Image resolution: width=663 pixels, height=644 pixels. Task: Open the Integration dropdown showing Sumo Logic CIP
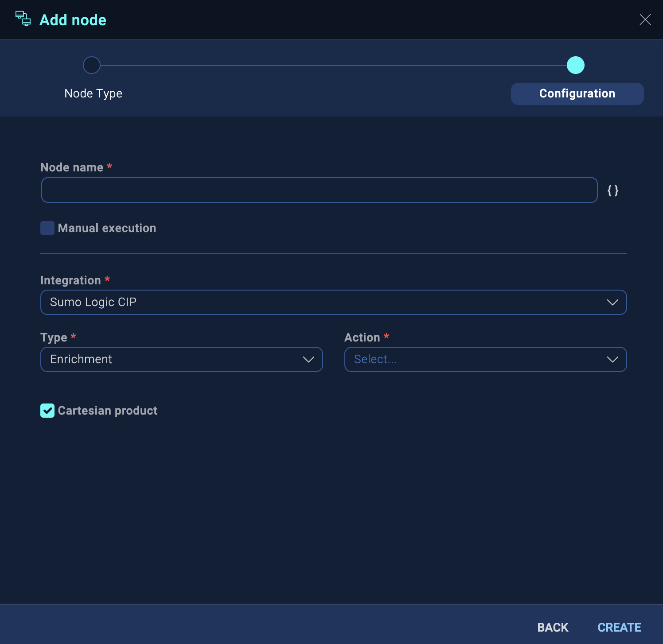pyautogui.click(x=333, y=303)
